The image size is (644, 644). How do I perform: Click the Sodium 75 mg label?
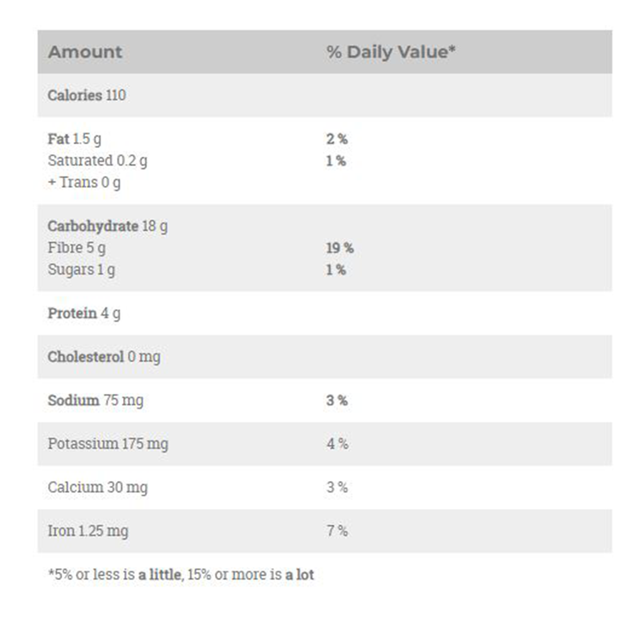(x=95, y=400)
